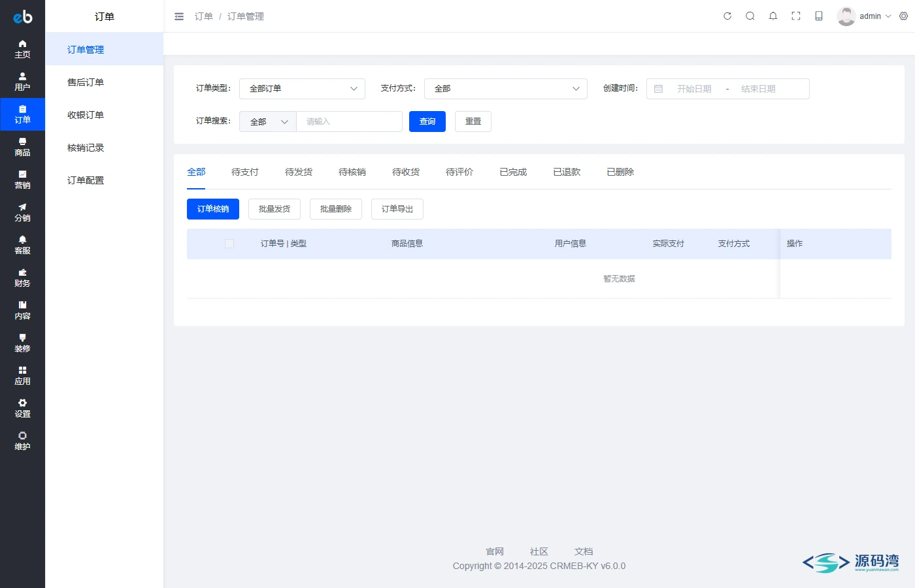Viewport: 915px width, 588px height.
Task: Open the 应用 apps sidebar icon
Action: tap(22, 376)
